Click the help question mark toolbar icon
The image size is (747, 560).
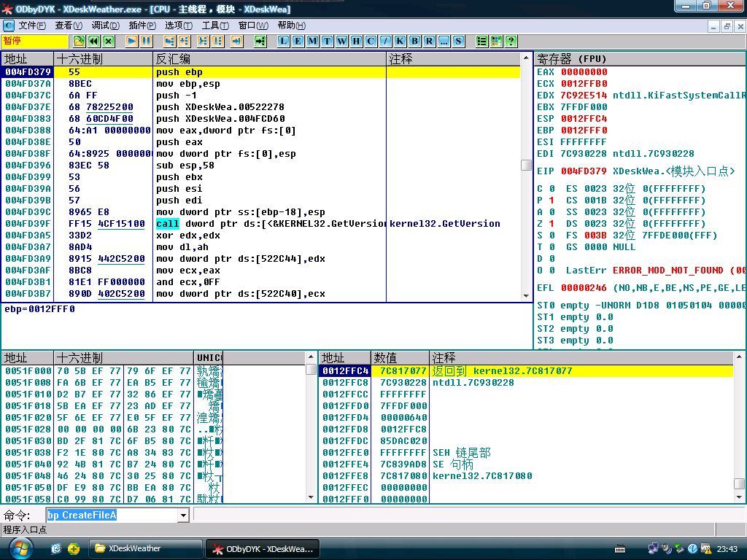(x=511, y=42)
